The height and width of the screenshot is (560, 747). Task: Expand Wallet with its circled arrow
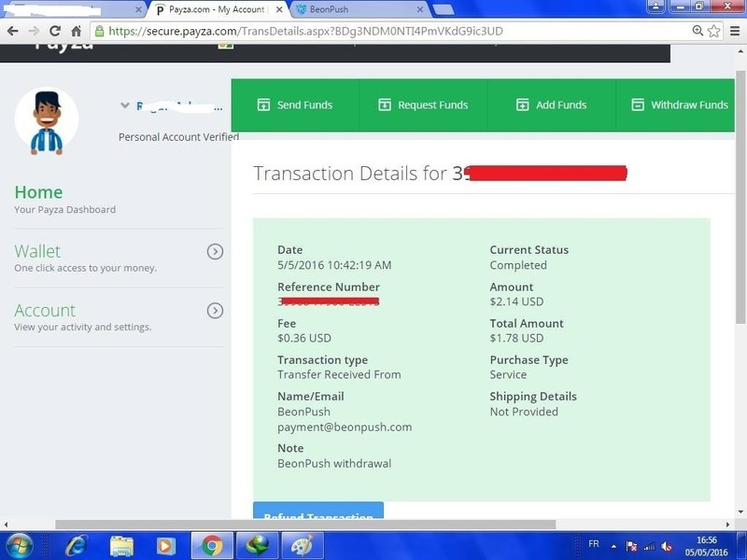216,251
